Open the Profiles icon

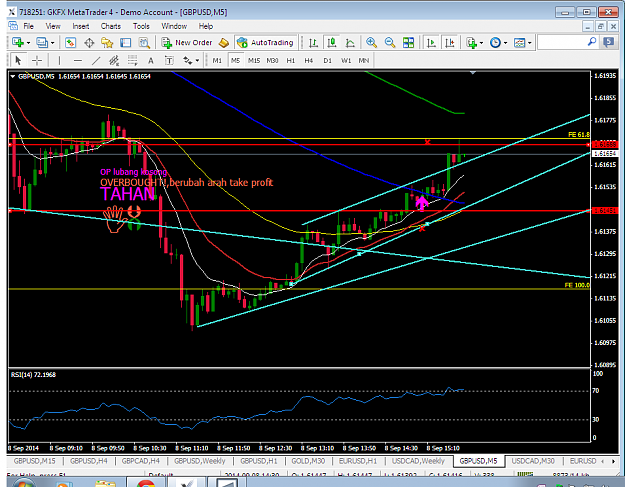pos(41,42)
